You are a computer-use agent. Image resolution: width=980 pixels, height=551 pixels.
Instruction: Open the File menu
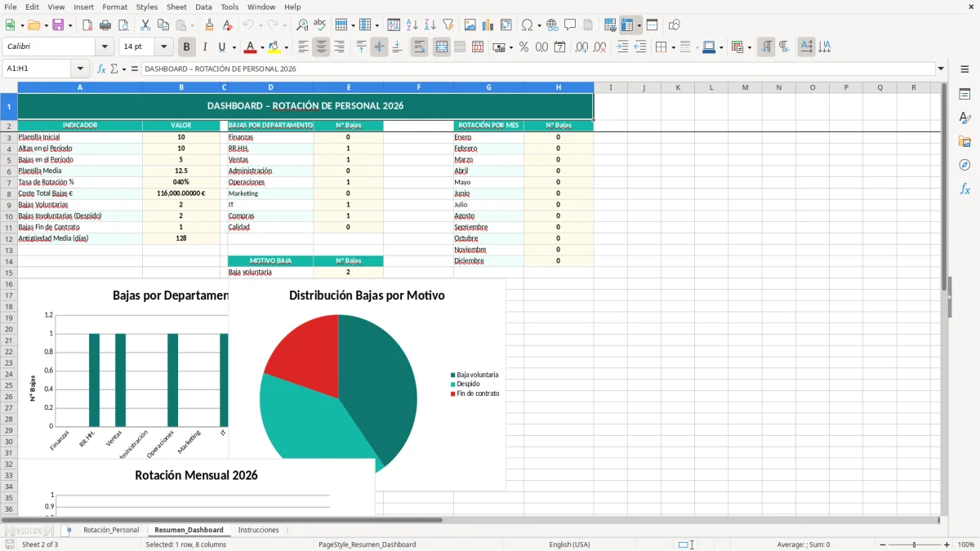[11, 7]
